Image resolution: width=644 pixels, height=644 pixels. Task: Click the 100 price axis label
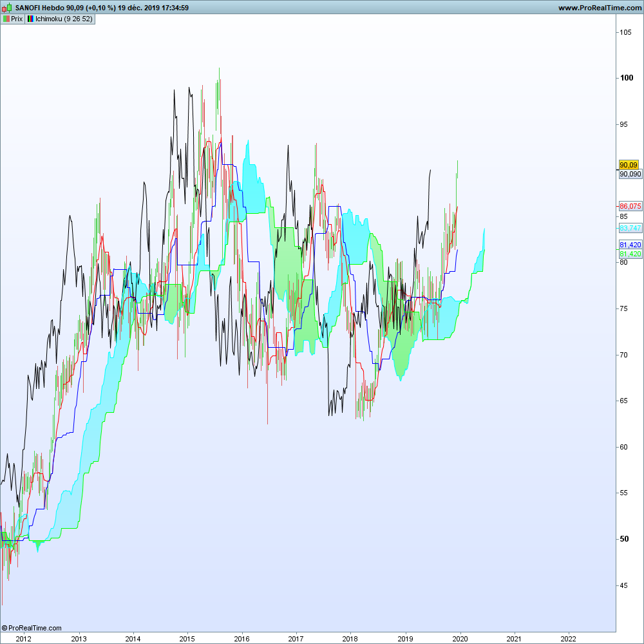(627, 78)
